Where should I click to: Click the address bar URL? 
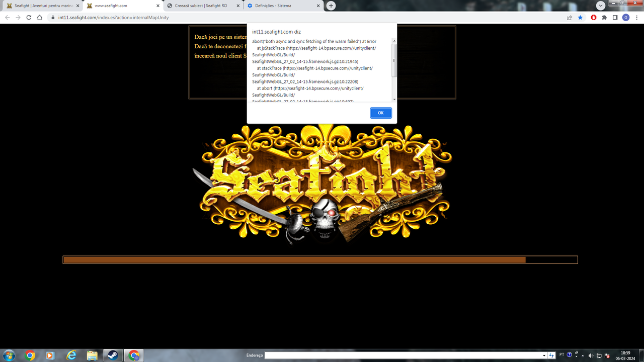113,17
